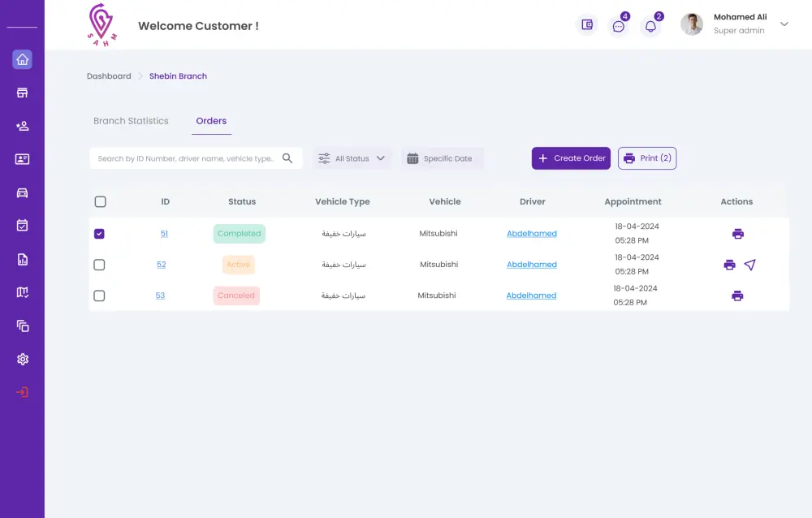The image size is (812, 518).
Task: Open the All Status filter dropdown
Action: (352, 158)
